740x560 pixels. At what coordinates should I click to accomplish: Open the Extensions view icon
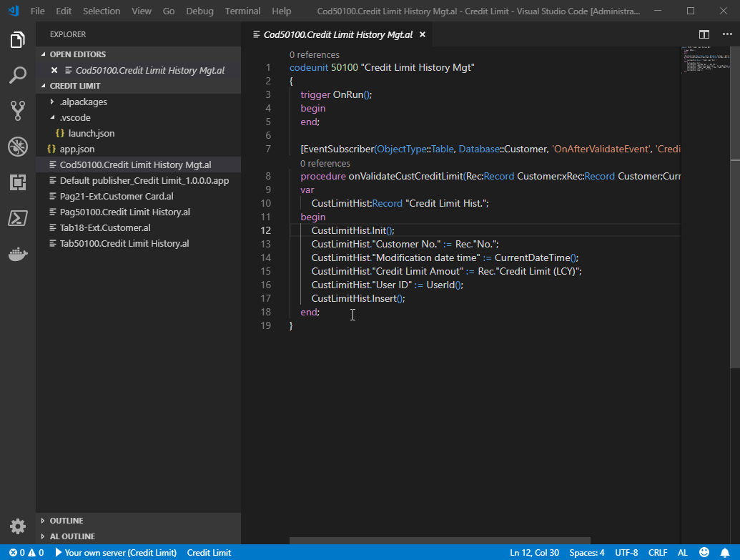click(18, 182)
